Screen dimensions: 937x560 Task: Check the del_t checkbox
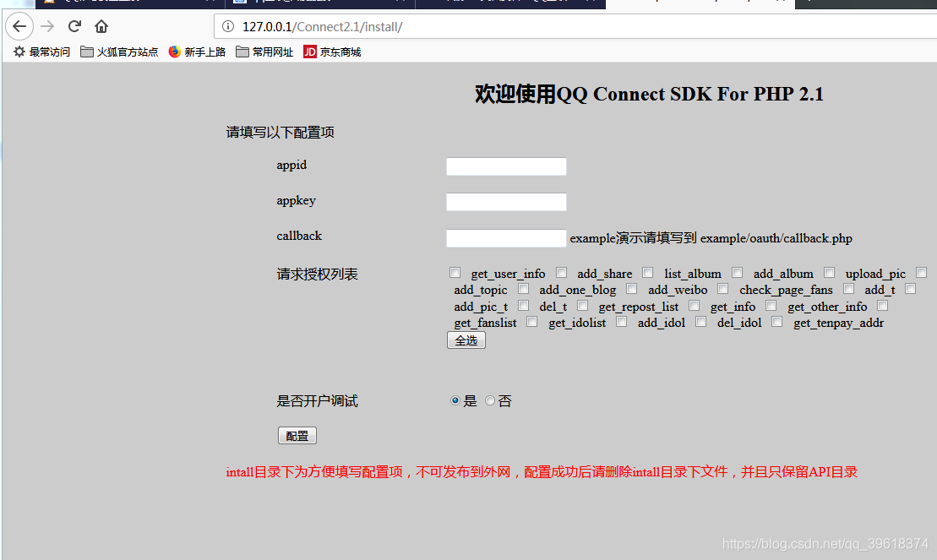(524, 306)
